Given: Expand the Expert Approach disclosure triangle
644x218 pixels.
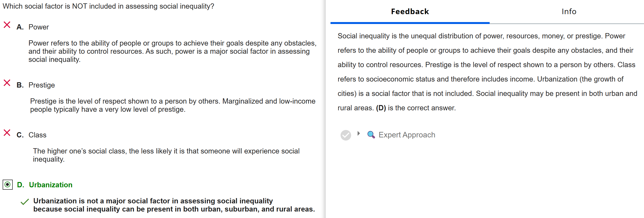Looking at the screenshot, I should pos(359,134).
